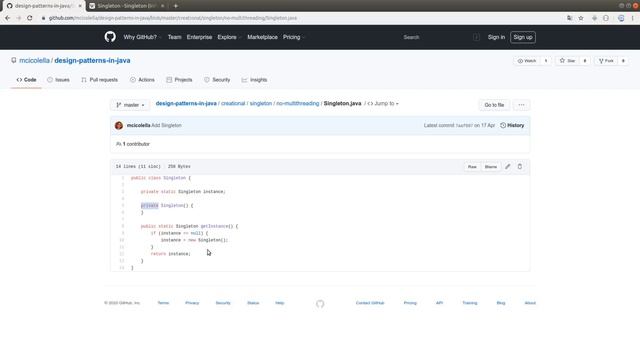Click the Blame button
This screenshot has width=640, height=360.
click(491, 167)
